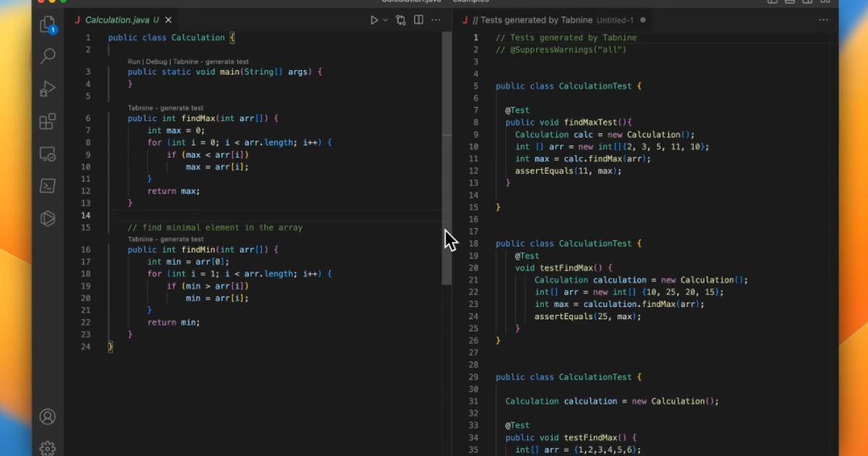Toggle the Primary Side Bar
The width and height of the screenshot is (868, 456).
[x=773, y=2]
